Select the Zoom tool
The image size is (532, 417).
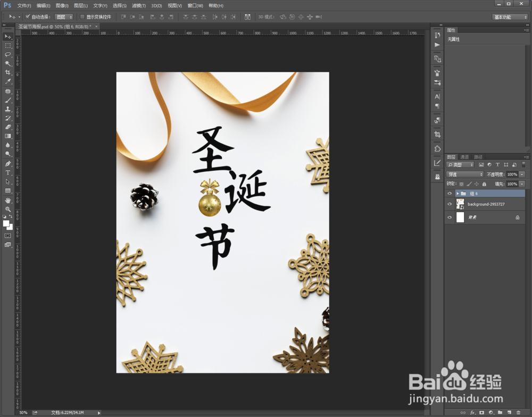coord(7,210)
